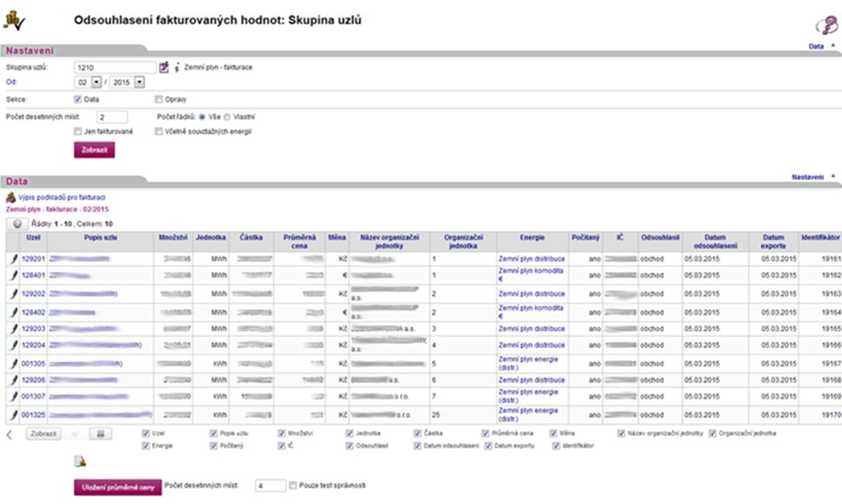Toggle the Měna column checkbox
The height and width of the screenshot is (504, 842).
tap(554, 433)
